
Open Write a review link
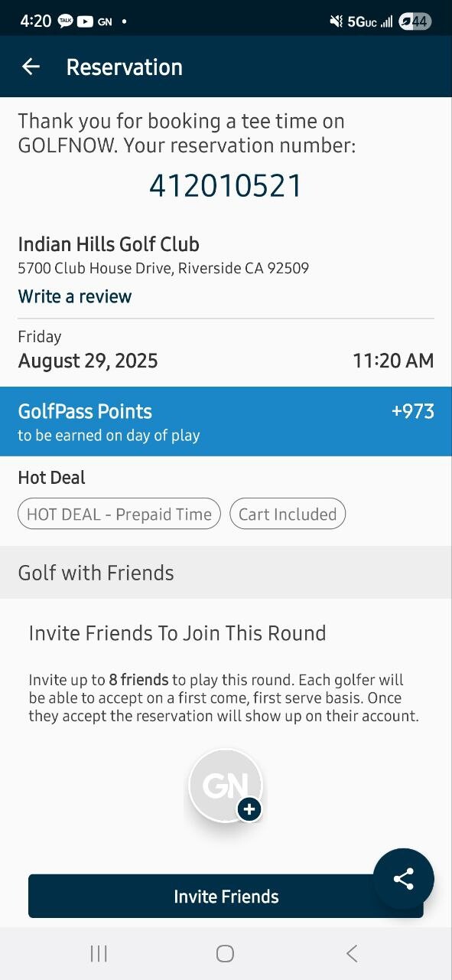click(x=75, y=296)
